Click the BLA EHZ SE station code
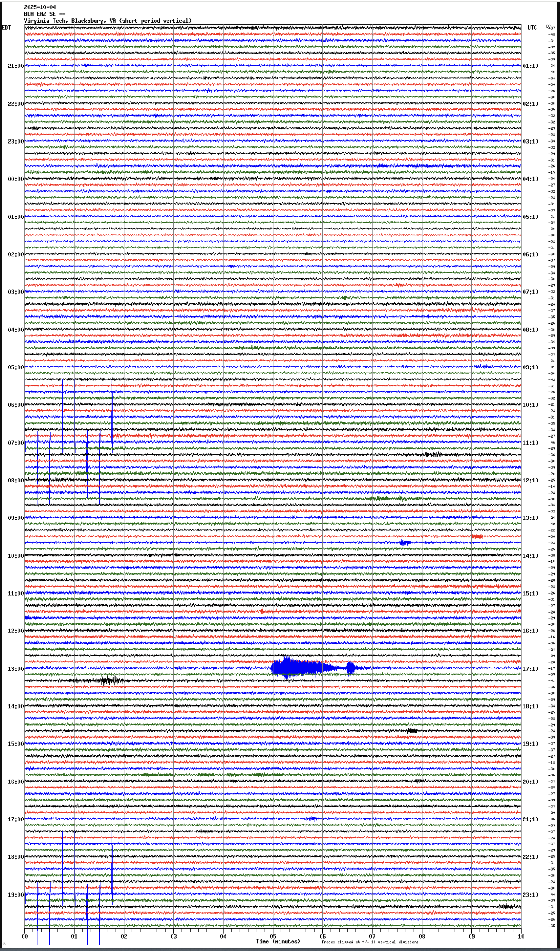This screenshot has height=951, width=560. (x=44, y=14)
